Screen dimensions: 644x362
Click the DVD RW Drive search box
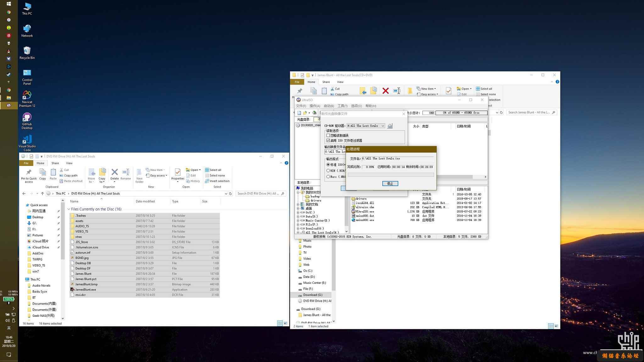(260, 194)
